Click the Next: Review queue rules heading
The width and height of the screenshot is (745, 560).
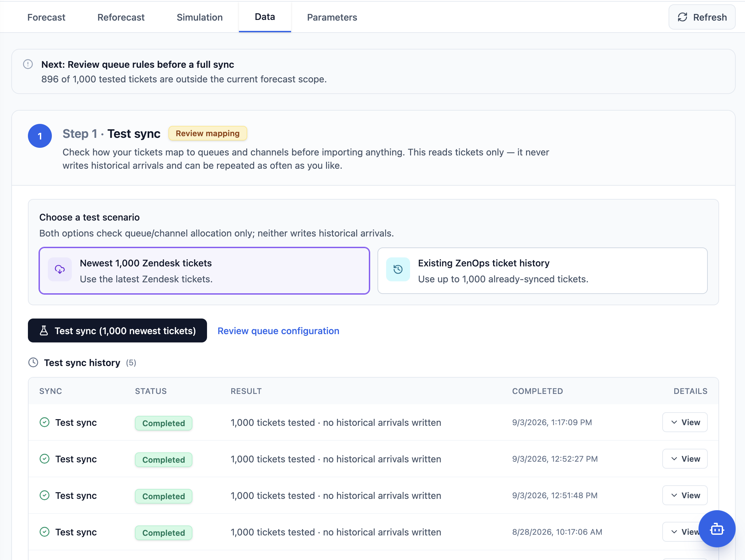[138, 64]
